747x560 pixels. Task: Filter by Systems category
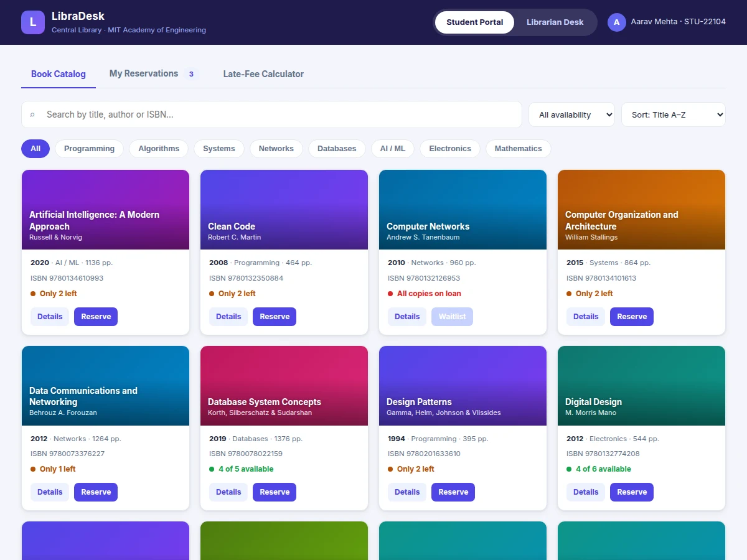pyautogui.click(x=219, y=149)
